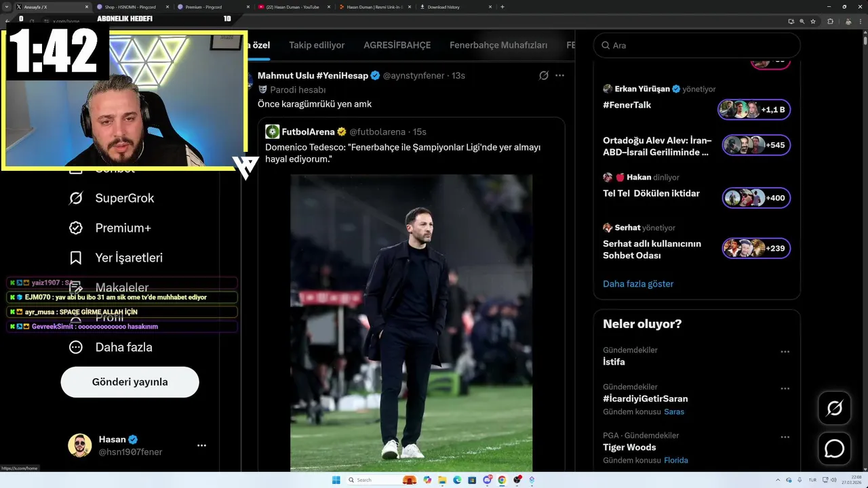Open more options for #İcardiyiGetirSaran trend
Screen dimensions: 868x488
[x=785, y=388]
